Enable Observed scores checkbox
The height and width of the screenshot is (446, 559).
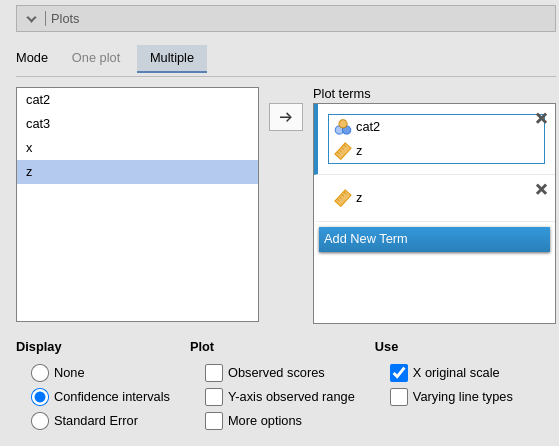[214, 373]
